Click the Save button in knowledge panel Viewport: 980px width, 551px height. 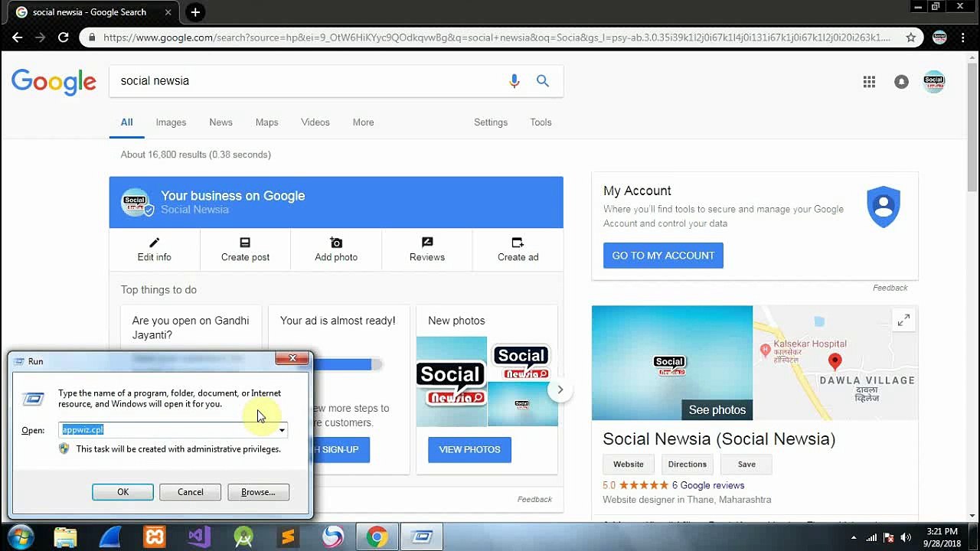point(746,465)
